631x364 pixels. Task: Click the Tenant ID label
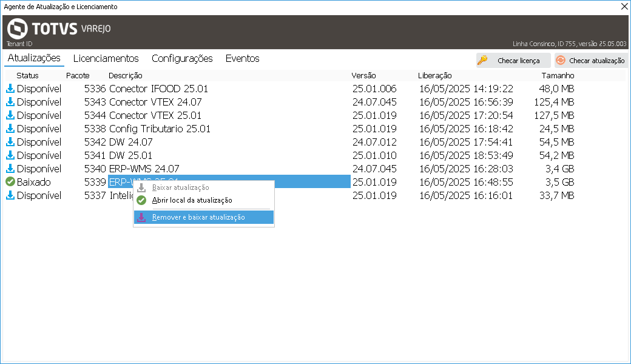[19, 44]
